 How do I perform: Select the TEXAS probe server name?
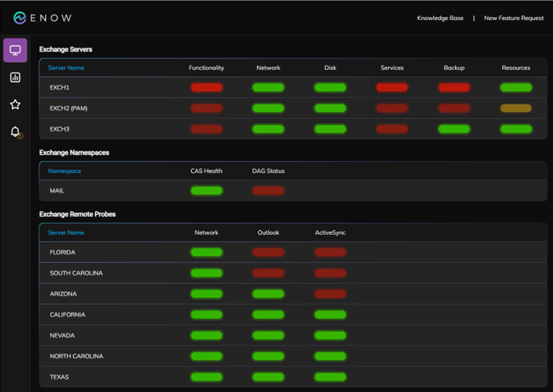coord(61,377)
